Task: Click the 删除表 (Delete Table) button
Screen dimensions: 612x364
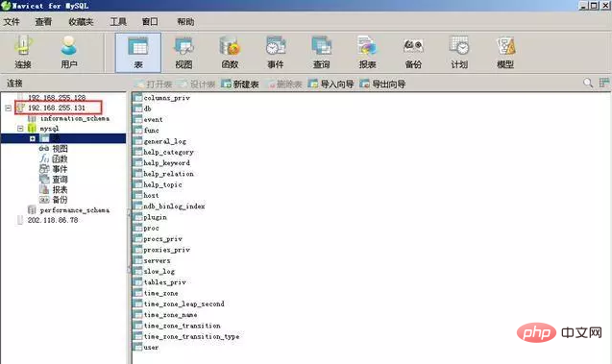Action: pyautogui.click(x=284, y=84)
